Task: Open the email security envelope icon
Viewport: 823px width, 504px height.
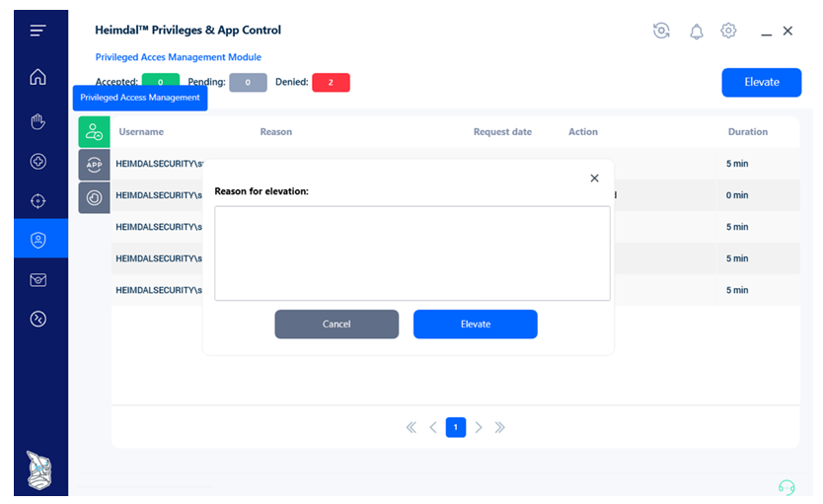Action: click(x=37, y=280)
